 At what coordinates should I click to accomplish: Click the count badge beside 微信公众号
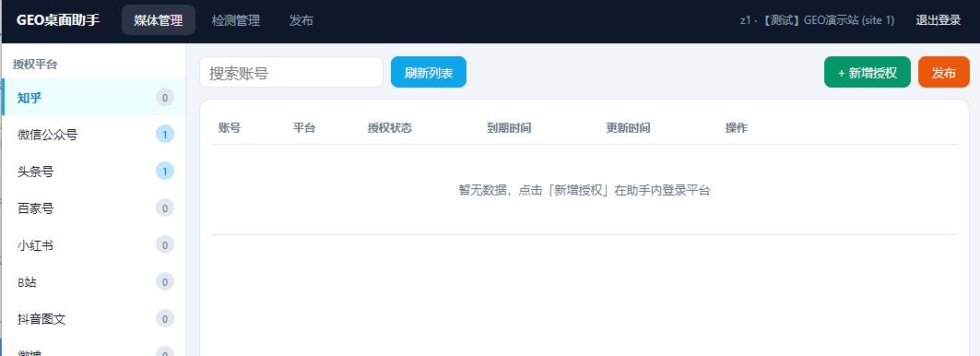(x=165, y=135)
